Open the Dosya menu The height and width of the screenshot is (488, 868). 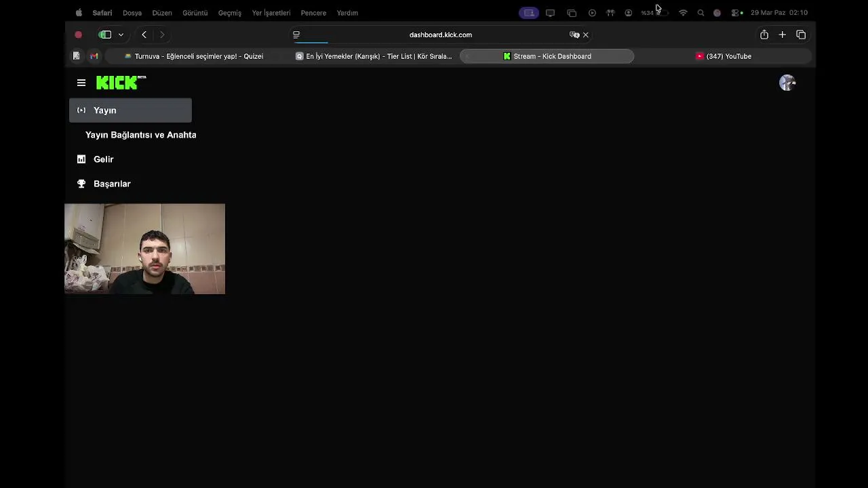click(132, 13)
